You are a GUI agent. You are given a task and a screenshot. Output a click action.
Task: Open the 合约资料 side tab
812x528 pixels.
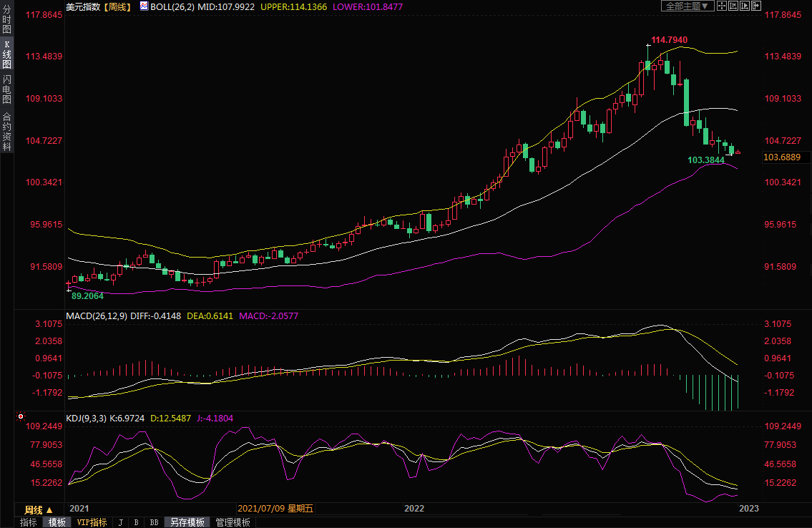pos(6,132)
